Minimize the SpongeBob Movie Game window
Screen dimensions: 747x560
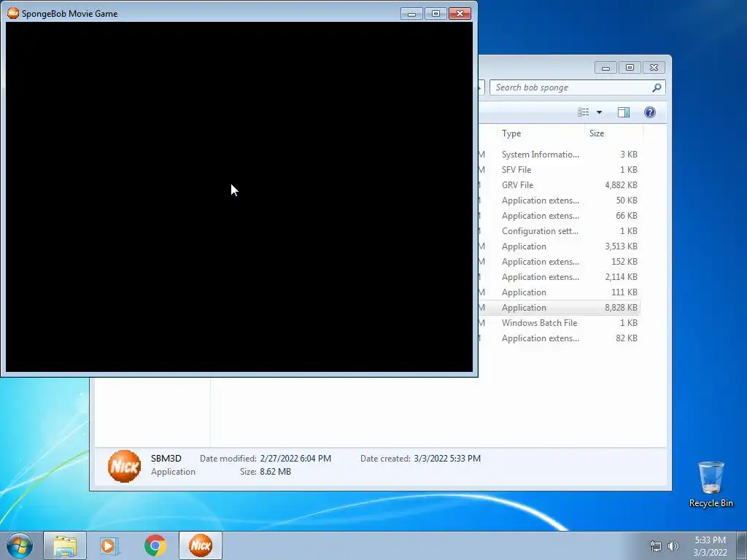(411, 14)
